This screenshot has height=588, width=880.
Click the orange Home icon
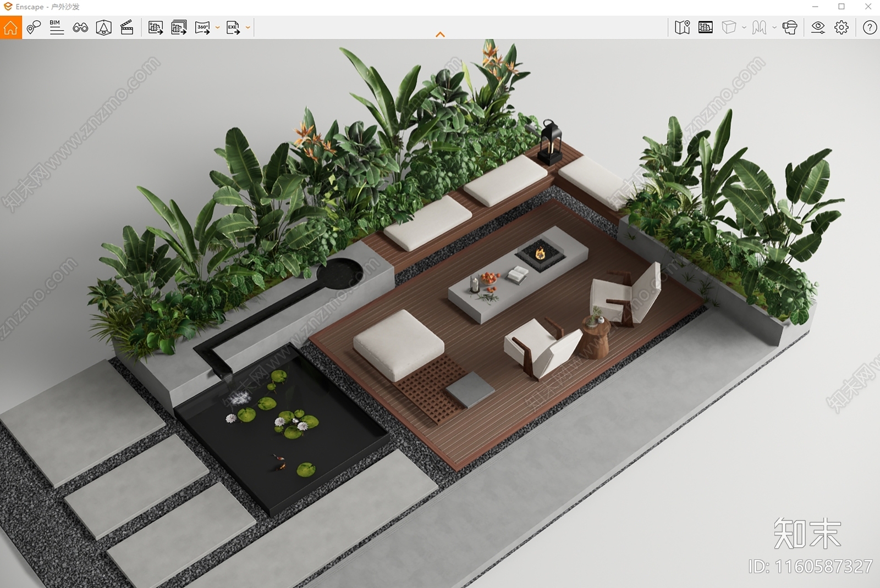[x=11, y=27]
